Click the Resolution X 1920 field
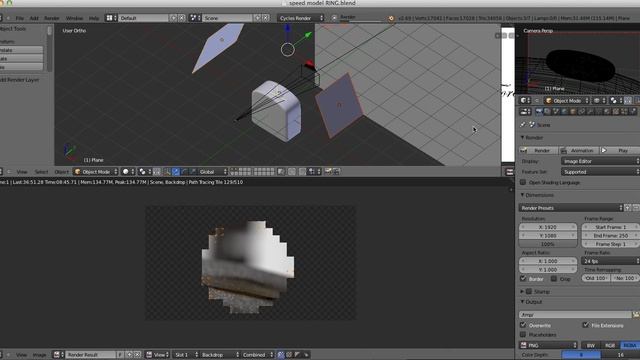640x360 pixels. pos(547,227)
